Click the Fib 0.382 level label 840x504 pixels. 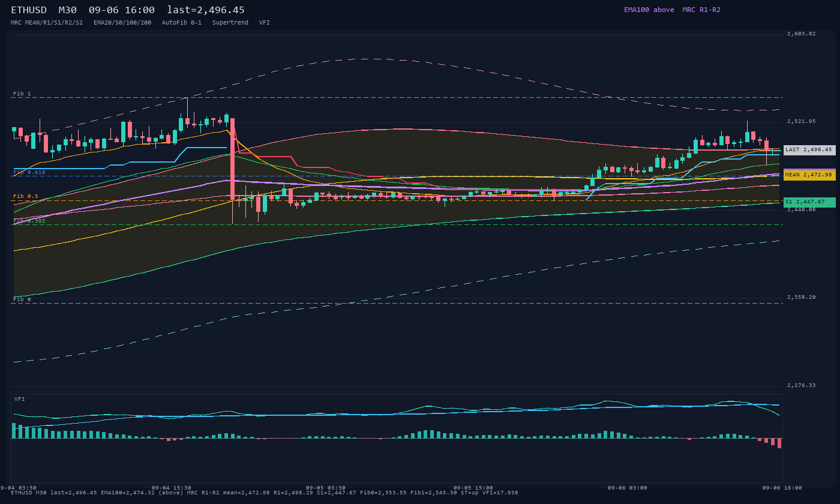pyautogui.click(x=29, y=221)
